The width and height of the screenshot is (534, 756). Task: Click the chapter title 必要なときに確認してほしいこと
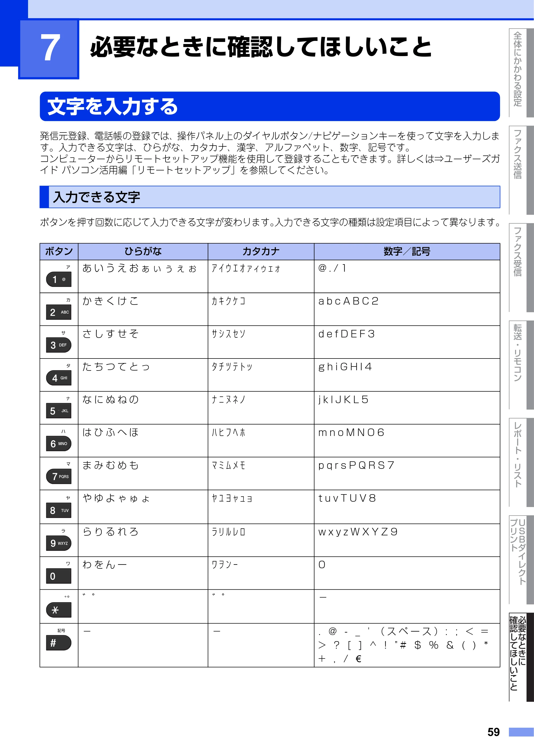coord(261,47)
